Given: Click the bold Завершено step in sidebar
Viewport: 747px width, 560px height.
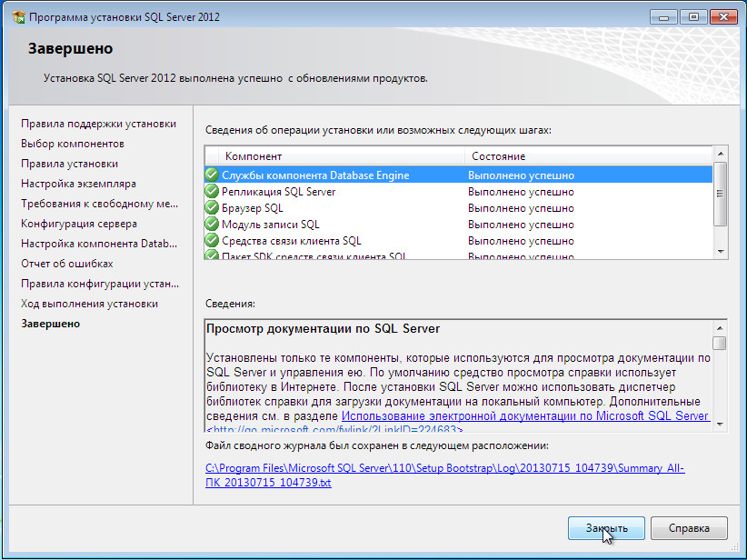Looking at the screenshot, I should [51, 324].
